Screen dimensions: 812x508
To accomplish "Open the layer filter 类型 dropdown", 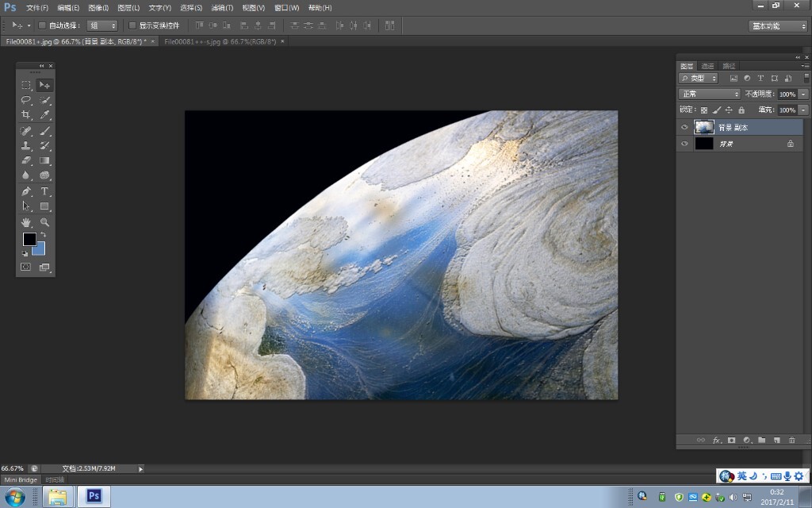I will point(698,79).
